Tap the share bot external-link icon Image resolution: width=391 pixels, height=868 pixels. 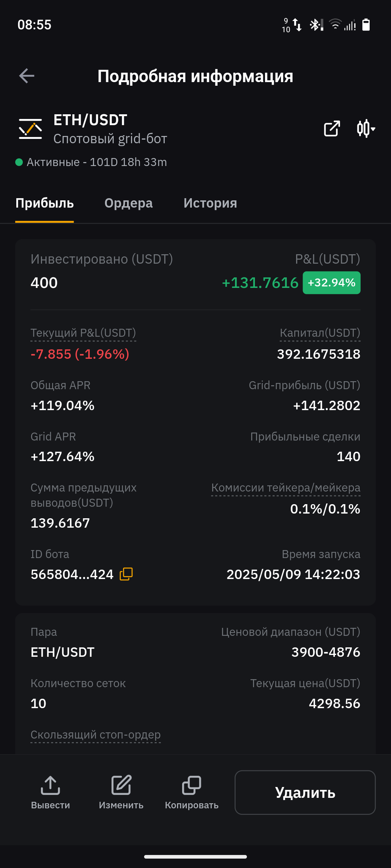pos(332,128)
